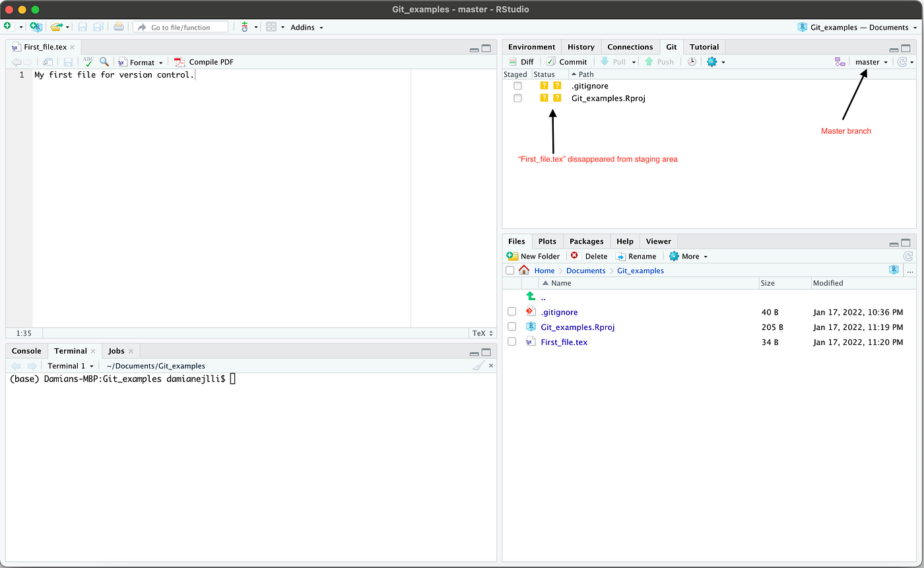The image size is (924, 568).
Task: Expand the Addins dropdown menu
Action: tap(307, 27)
